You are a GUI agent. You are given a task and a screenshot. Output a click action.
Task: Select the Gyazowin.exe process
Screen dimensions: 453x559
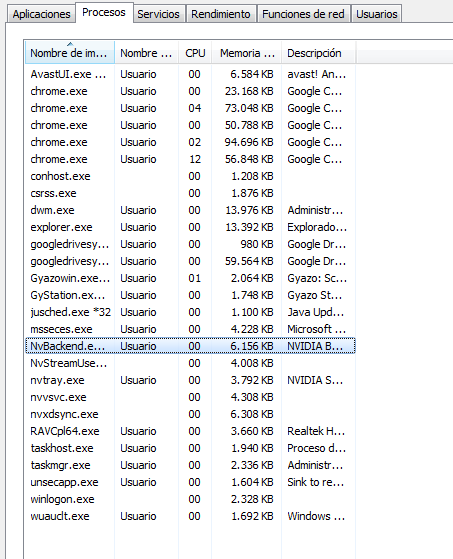[190, 278]
